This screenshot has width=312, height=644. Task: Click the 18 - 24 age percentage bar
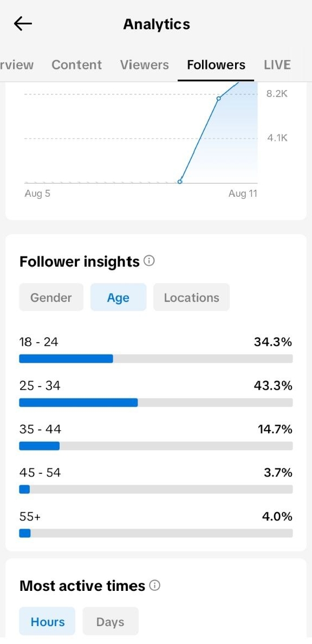click(156, 358)
